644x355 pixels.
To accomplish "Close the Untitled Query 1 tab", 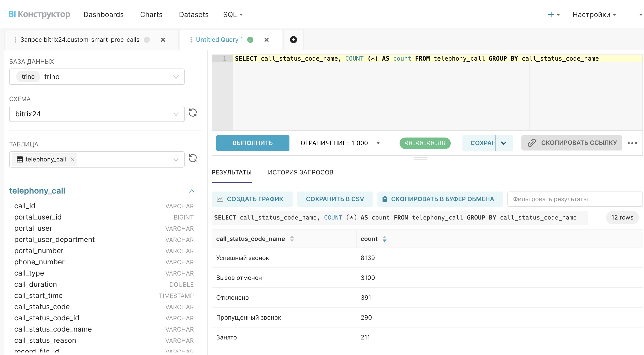I will pos(266,40).
